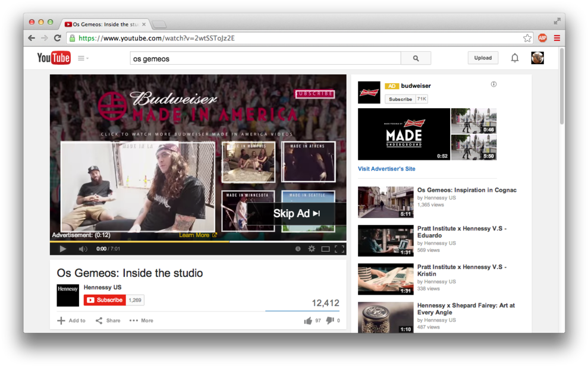This screenshot has width=588, height=366.
Task: Open the player settings gear
Action: (x=312, y=249)
